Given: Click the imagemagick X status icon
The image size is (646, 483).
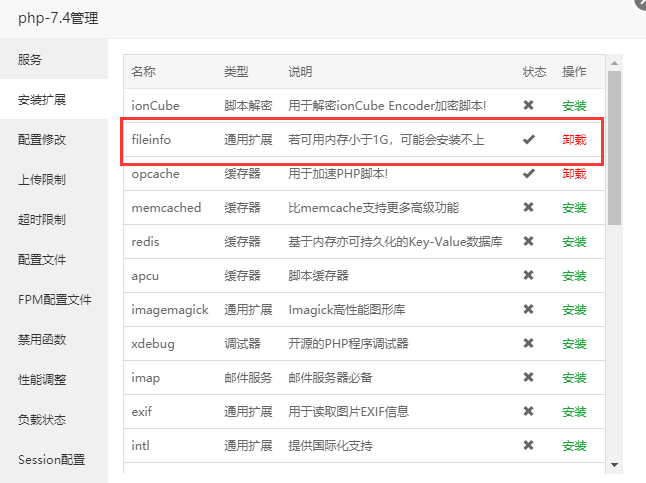Looking at the screenshot, I should tap(529, 309).
